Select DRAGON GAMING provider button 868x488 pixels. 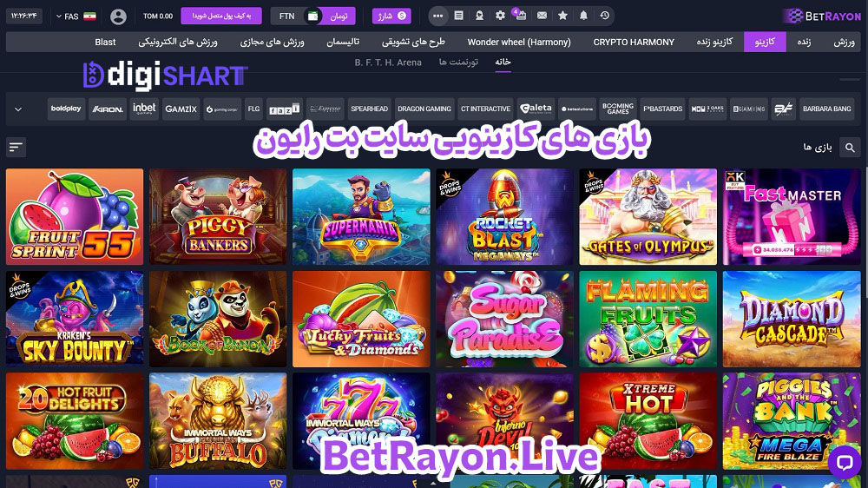coord(424,109)
